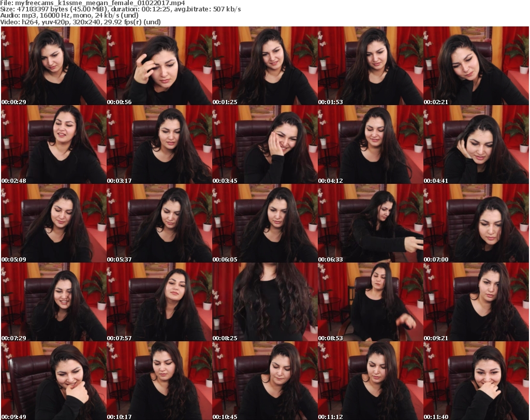Select the thumbnail stamped 00:01:53
This screenshot has height=420, width=530.
371,66
